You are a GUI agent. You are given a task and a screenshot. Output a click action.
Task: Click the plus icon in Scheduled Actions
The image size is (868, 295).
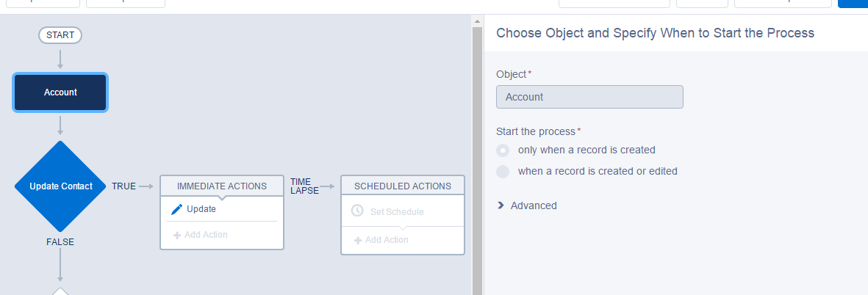pyautogui.click(x=358, y=241)
